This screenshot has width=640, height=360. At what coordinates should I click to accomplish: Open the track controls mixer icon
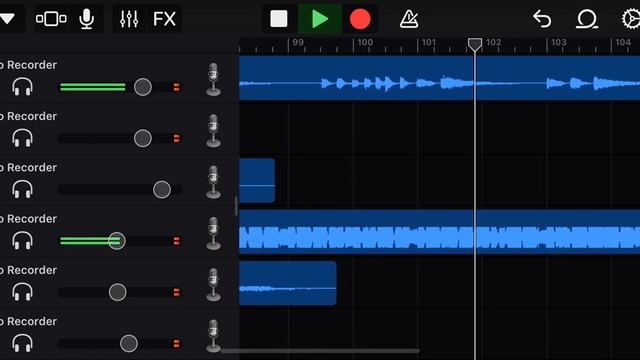[x=129, y=19]
